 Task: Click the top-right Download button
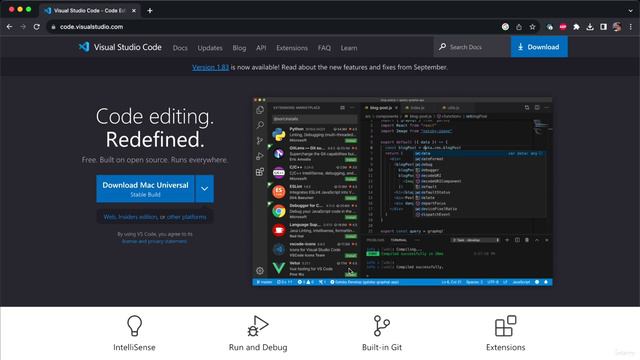tap(539, 47)
